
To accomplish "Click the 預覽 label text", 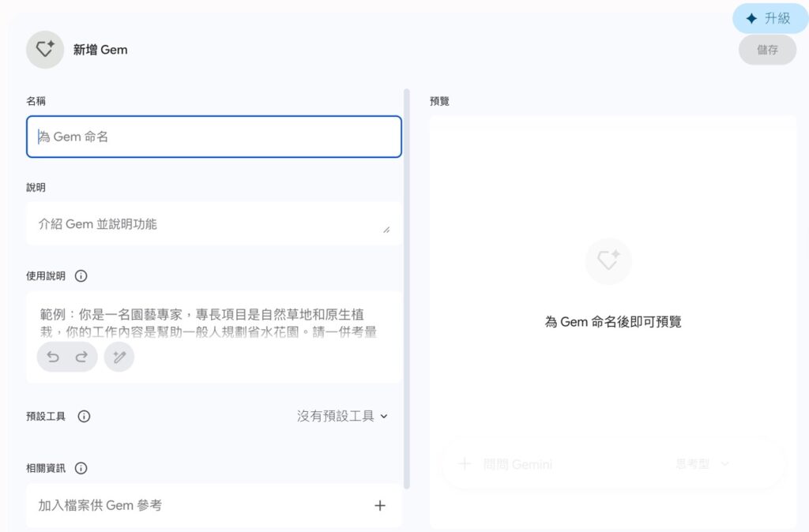I will point(439,101).
